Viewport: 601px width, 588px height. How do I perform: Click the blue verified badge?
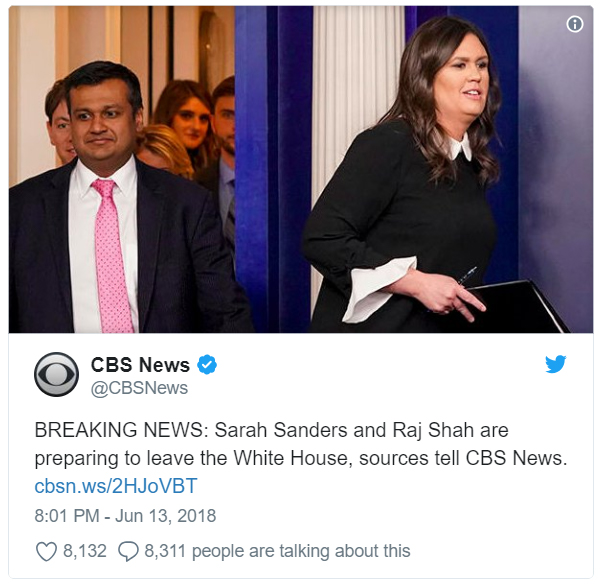pos(207,365)
